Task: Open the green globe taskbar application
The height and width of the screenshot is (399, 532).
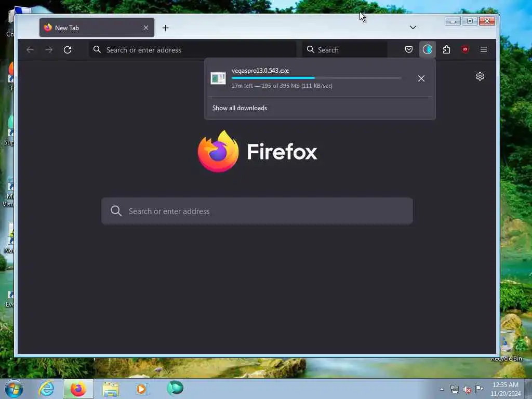Action: pyautogui.click(x=175, y=388)
